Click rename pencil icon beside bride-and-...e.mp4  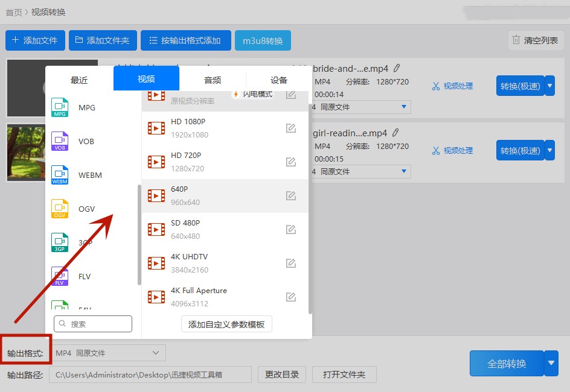[x=397, y=68]
